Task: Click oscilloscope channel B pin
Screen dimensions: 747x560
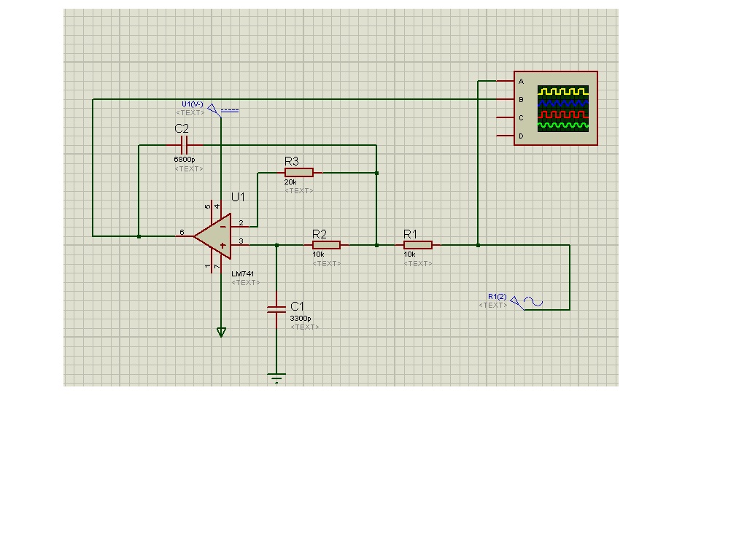Action: [x=505, y=99]
